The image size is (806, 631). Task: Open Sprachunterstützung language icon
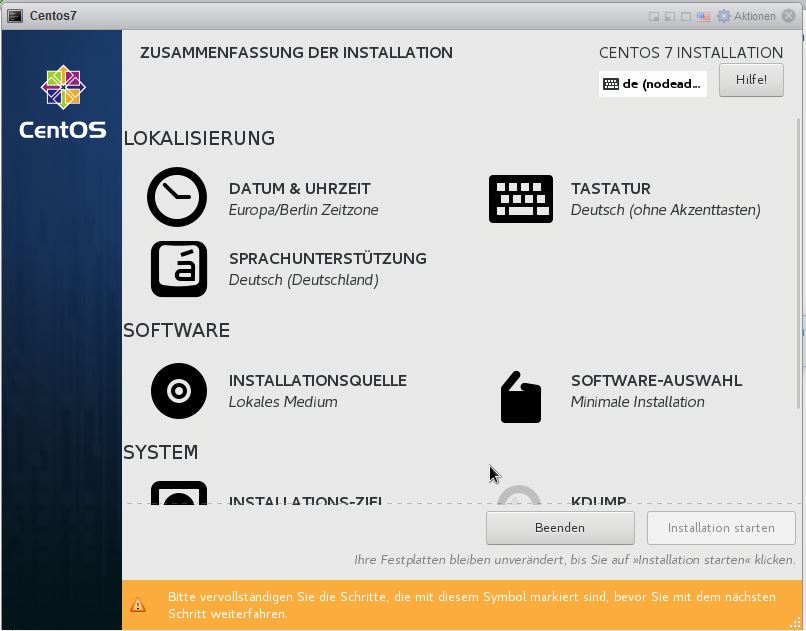[x=179, y=269]
